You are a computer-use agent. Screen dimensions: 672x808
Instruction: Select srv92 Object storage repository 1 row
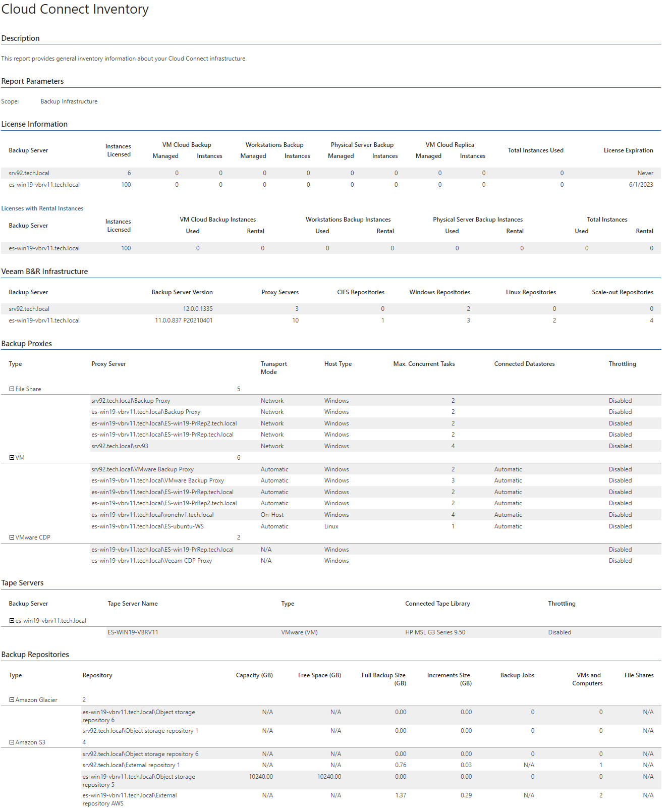pos(371,731)
